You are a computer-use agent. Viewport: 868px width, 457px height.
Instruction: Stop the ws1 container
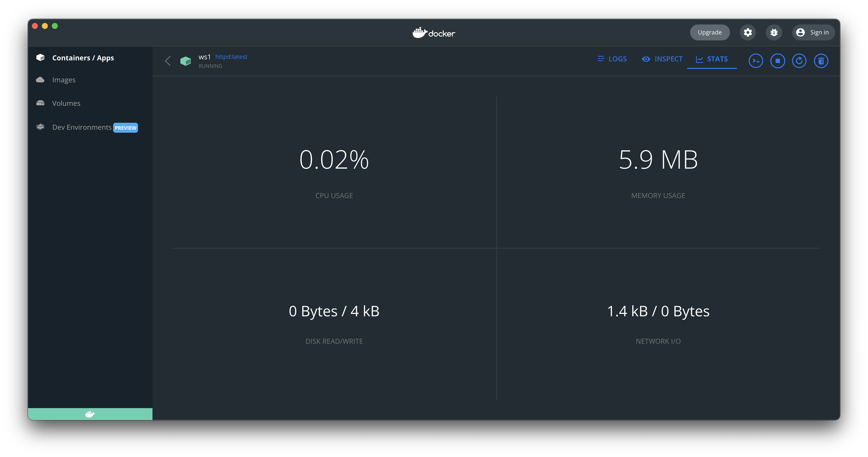pos(777,61)
